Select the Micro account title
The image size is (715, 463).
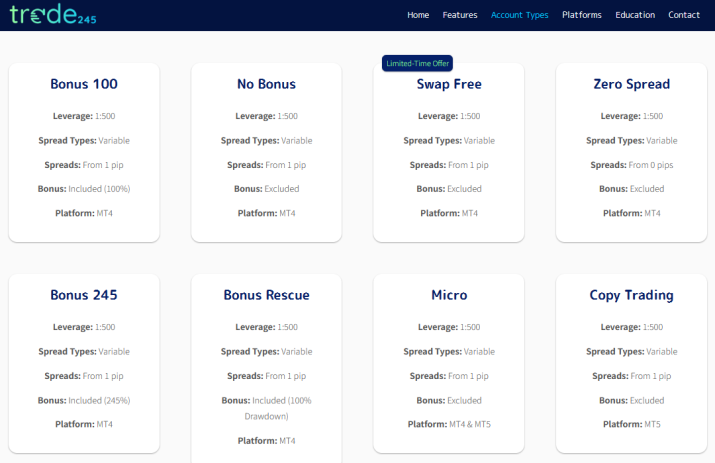pos(449,295)
